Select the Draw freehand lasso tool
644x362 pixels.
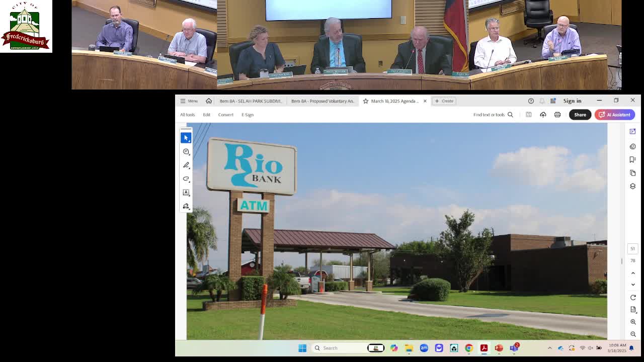tap(186, 179)
